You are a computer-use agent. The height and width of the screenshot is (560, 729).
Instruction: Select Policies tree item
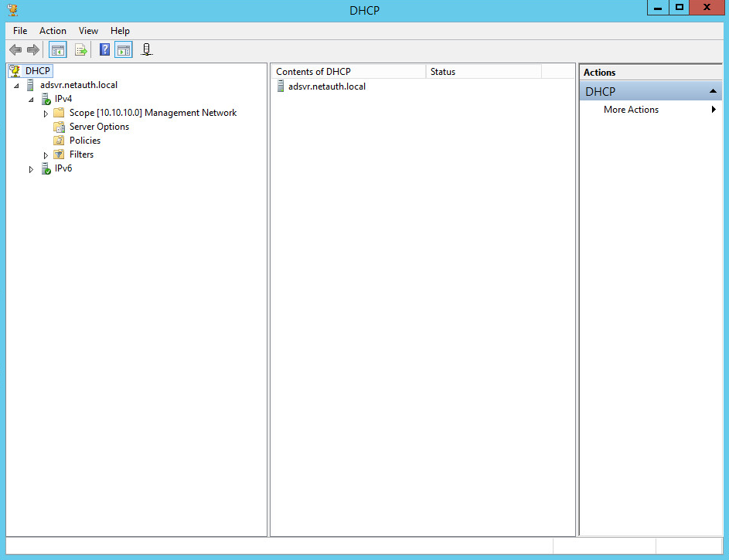[84, 141]
